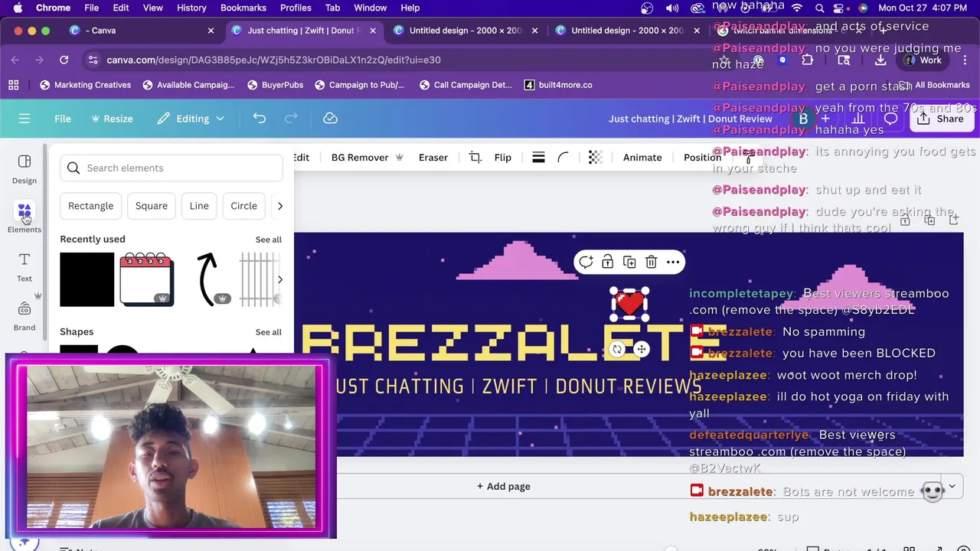Open the All Bookmarks folder
Image resolution: width=980 pixels, height=551 pixels.
934,85
